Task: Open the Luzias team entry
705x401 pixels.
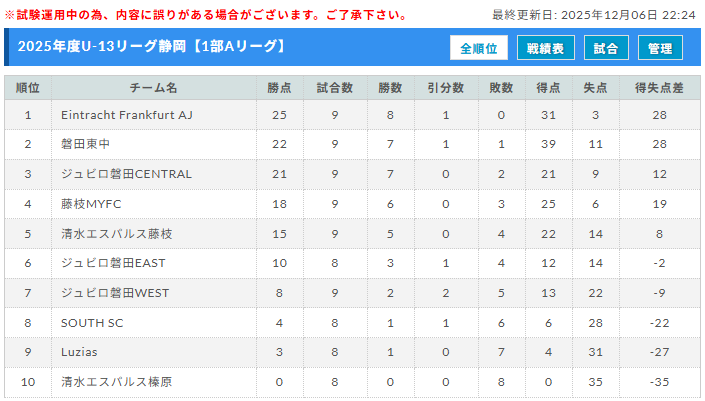Action: [x=79, y=352]
